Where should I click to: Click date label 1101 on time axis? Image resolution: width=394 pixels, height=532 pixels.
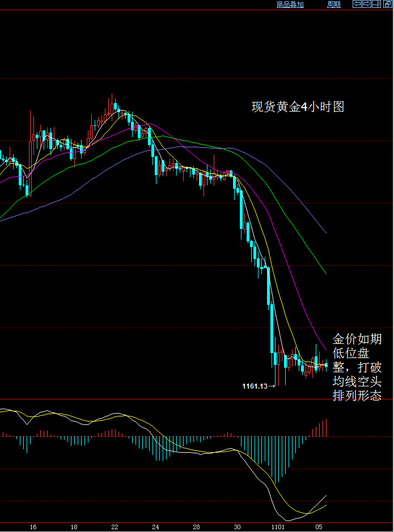pos(278,527)
